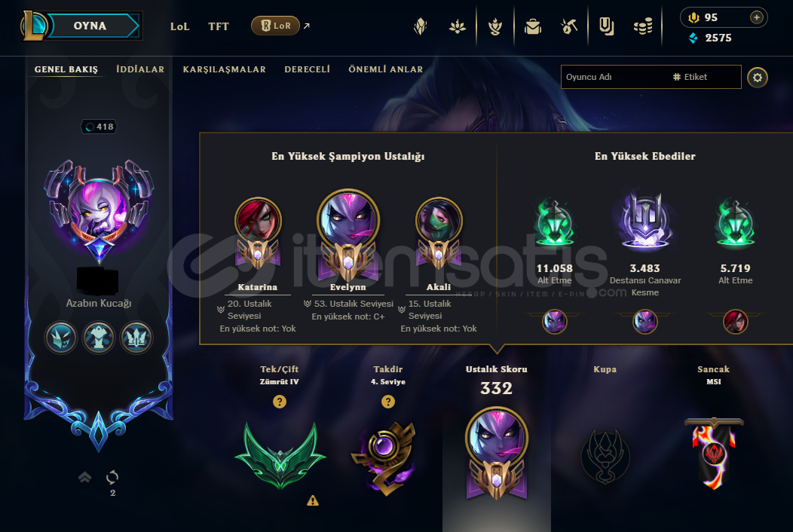Open profile settings gear icon

(x=757, y=78)
